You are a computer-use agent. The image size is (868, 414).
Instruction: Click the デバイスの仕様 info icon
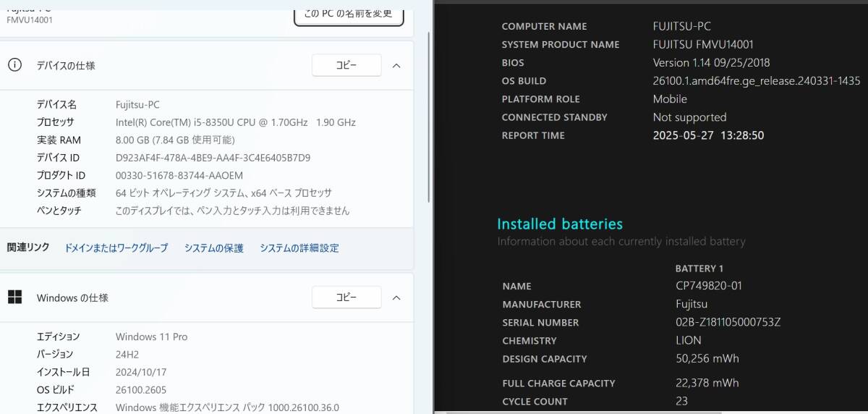point(14,65)
